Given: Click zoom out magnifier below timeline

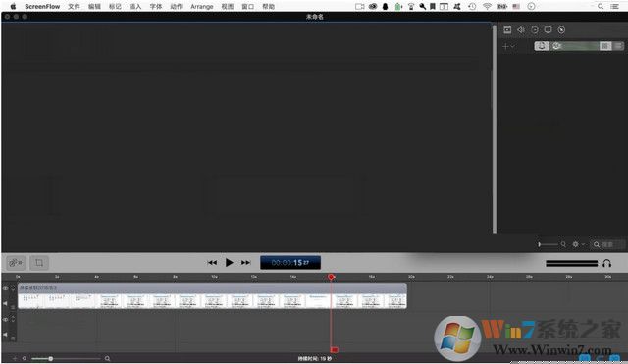Looking at the screenshot, I should [25, 359].
